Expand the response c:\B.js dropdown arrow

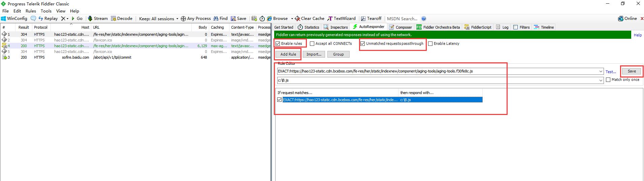pyautogui.click(x=601, y=80)
